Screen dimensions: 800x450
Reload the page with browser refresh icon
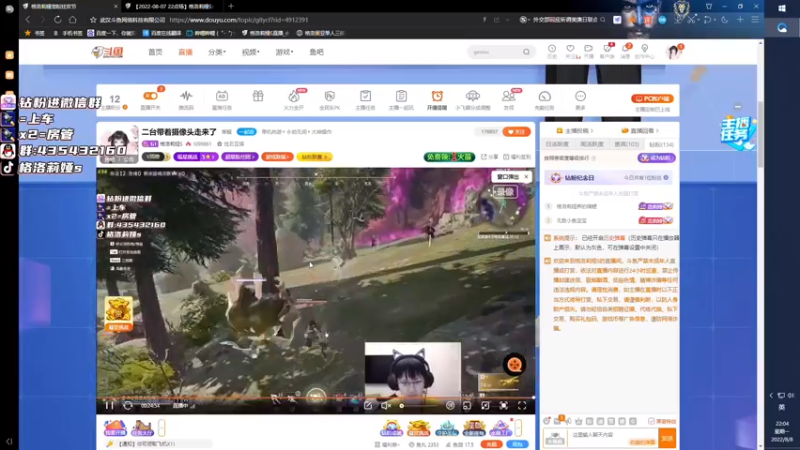[x=58, y=20]
